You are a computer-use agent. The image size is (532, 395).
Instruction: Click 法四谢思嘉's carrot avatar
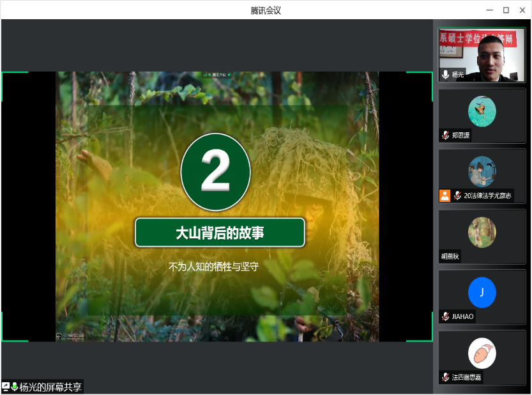click(482, 353)
